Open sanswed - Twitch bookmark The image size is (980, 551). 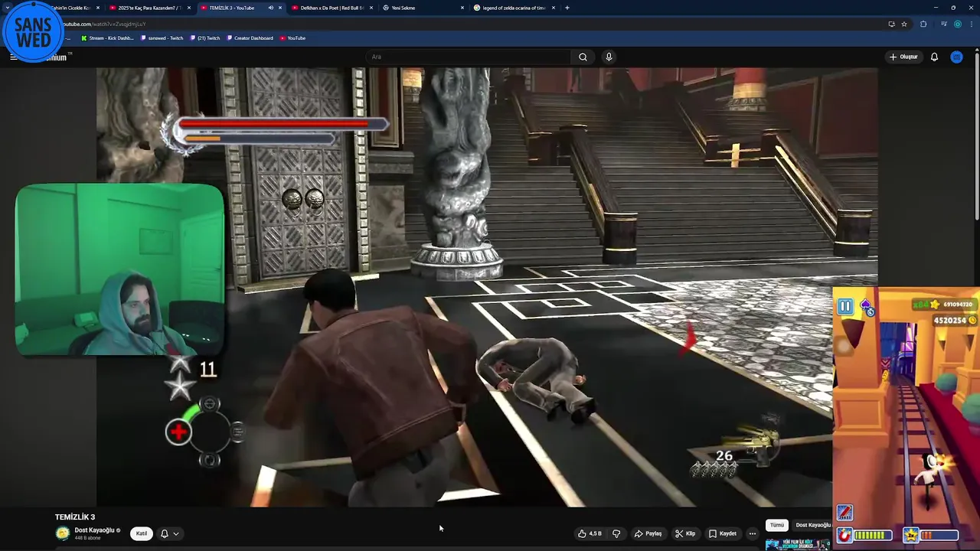(162, 37)
